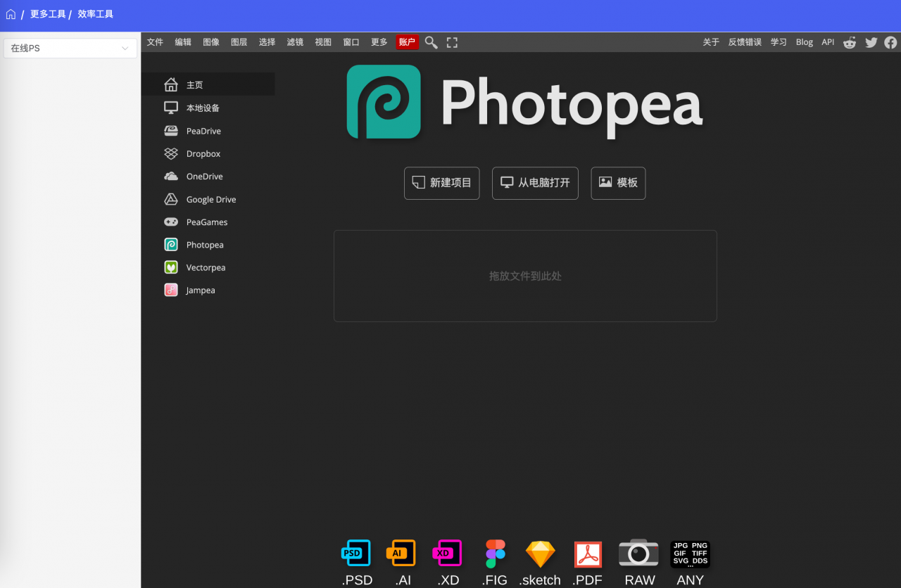Image resolution: width=901 pixels, height=588 pixels.
Task: Click the 拖放文件到此处 drop area
Action: [x=525, y=276]
